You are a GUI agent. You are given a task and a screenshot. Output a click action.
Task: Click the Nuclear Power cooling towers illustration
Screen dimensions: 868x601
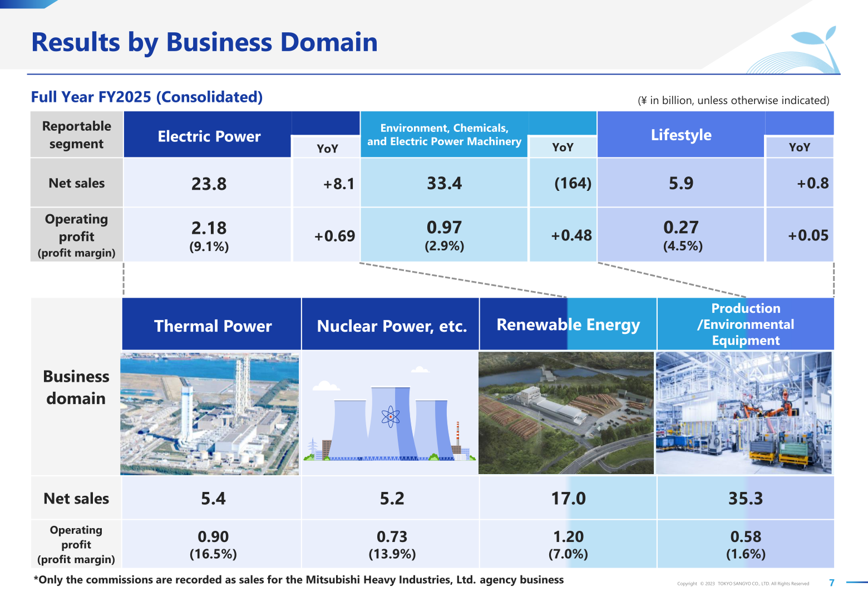click(x=390, y=413)
